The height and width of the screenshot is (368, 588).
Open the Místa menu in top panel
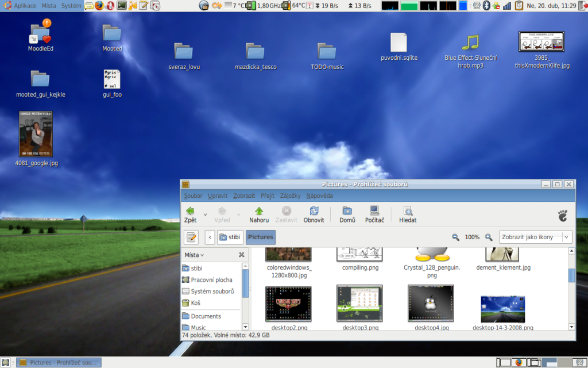coord(49,6)
